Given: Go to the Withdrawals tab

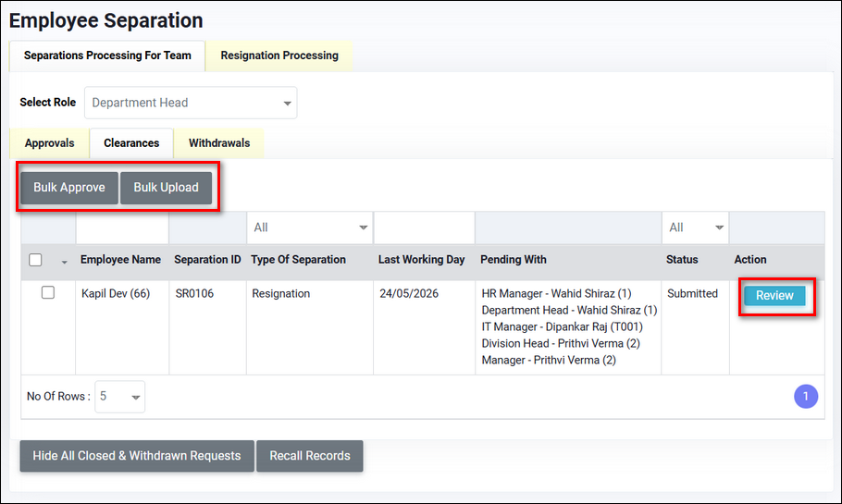Looking at the screenshot, I should click(219, 143).
